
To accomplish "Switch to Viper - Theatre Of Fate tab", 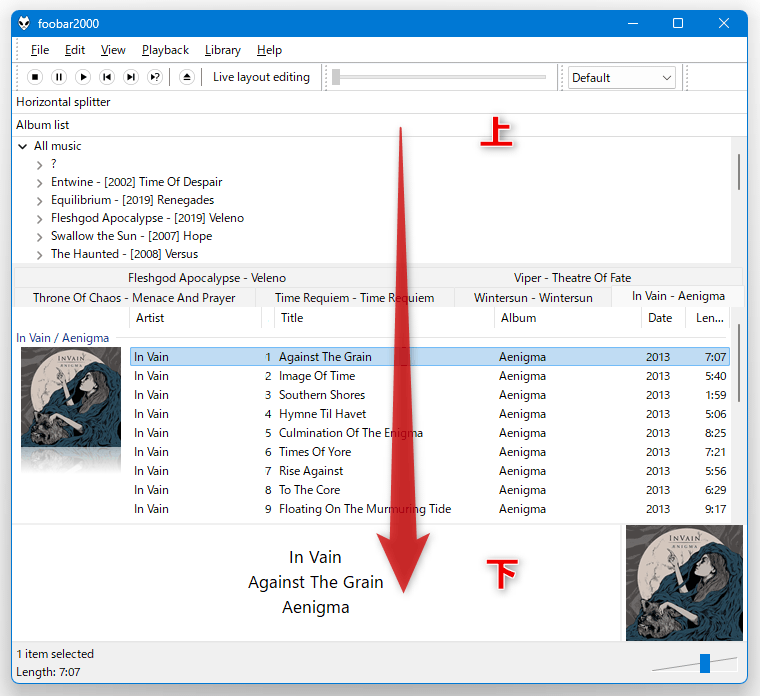I will pyautogui.click(x=572, y=278).
